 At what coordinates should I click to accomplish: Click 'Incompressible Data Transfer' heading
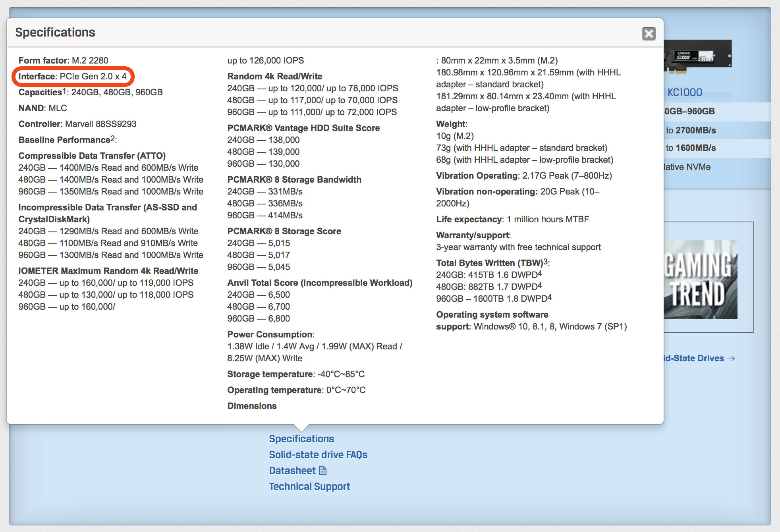point(108,213)
